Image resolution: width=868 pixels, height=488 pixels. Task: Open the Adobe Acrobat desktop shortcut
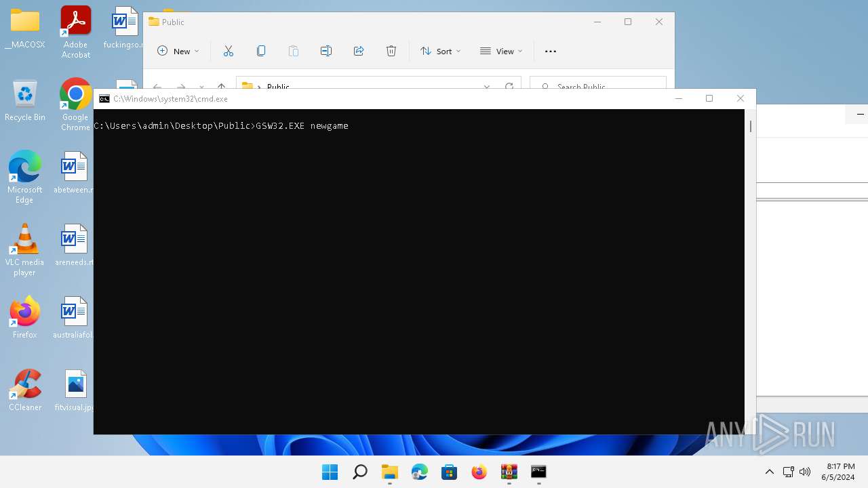pos(76,32)
